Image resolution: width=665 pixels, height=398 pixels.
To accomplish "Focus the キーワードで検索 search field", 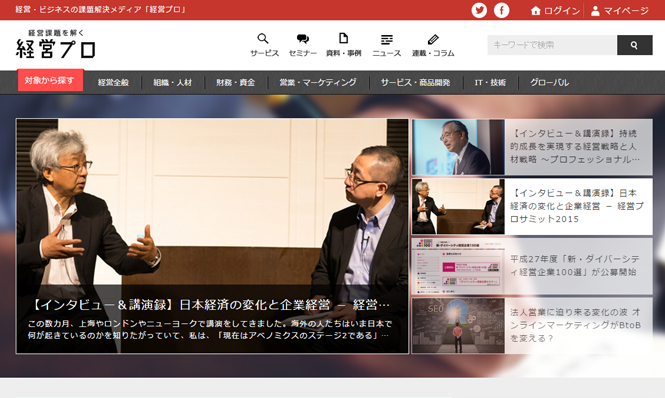I will point(552,45).
